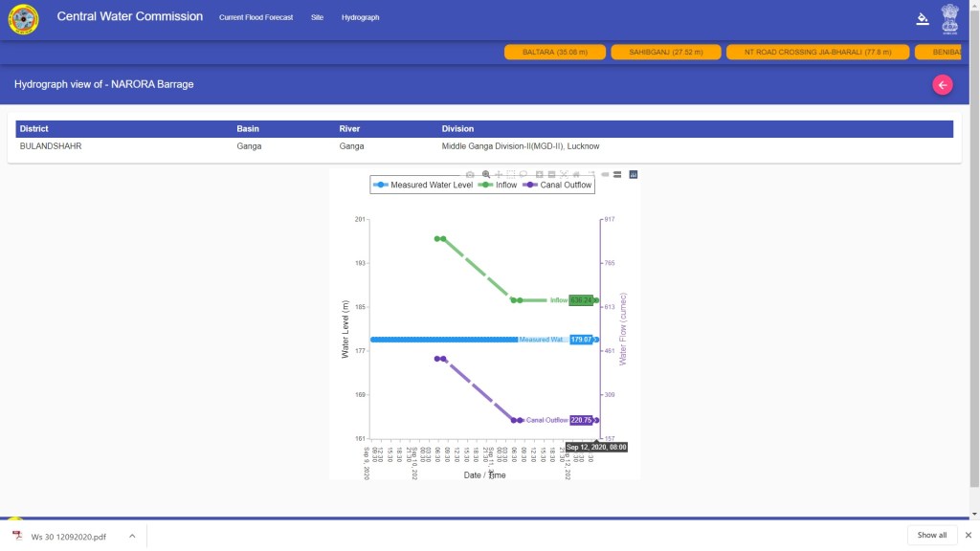Click the Central Water Commission logo
The width and height of the screenshot is (980, 551).
(22, 18)
